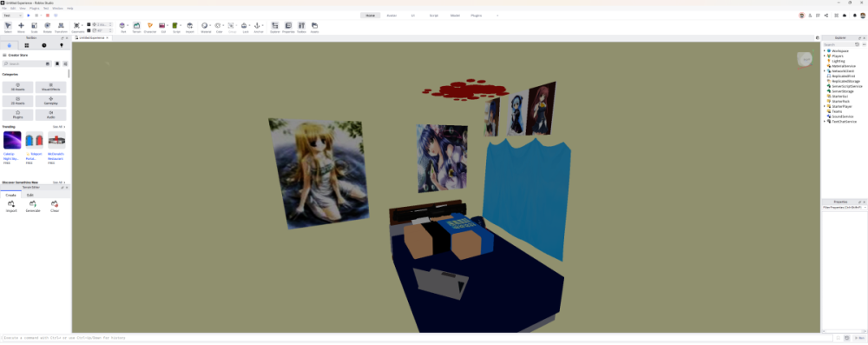Viewport: 868px width, 345px height.
Task: Open the dropdown arrow next to Material
Action: (211, 25)
